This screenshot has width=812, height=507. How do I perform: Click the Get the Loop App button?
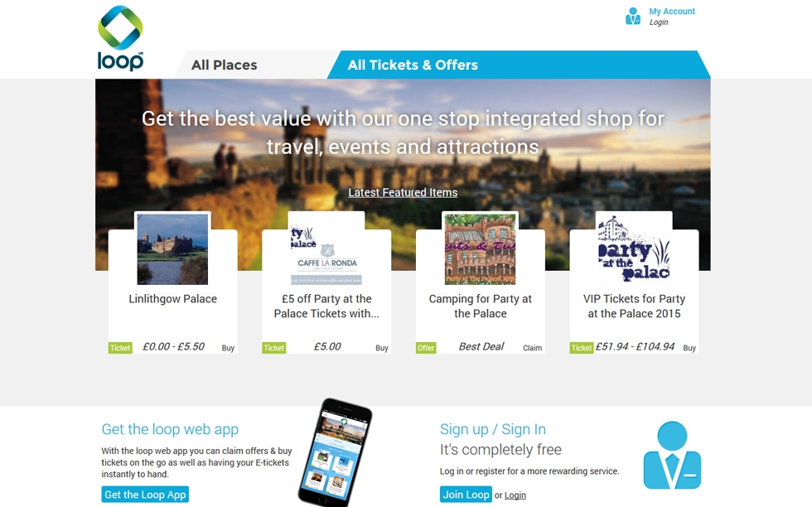coord(145,495)
